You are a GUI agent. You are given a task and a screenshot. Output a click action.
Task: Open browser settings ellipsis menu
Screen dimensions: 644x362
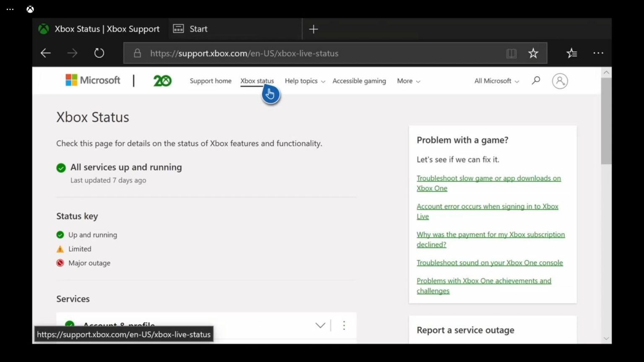[x=598, y=53]
